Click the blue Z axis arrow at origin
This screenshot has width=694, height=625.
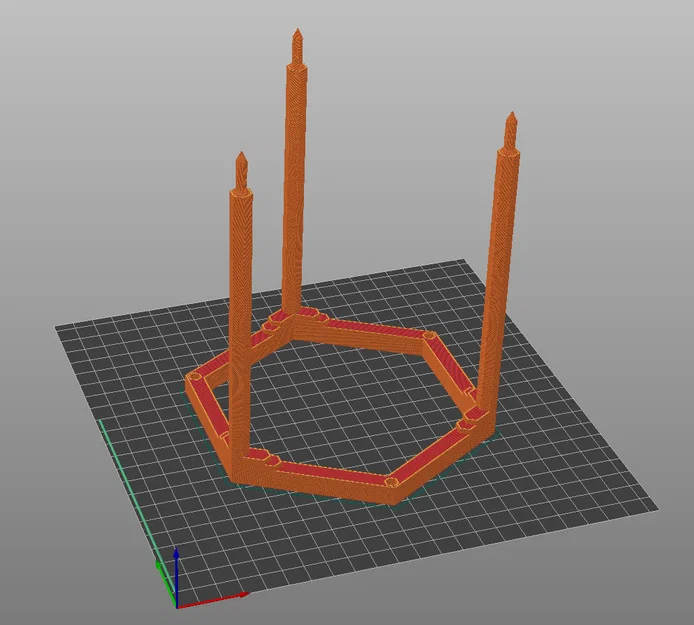pyautogui.click(x=176, y=578)
